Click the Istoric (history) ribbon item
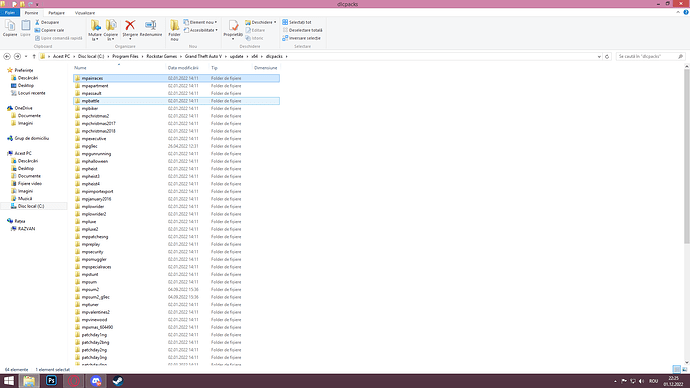Screen dimensions: 690x388 coord(255,38)
